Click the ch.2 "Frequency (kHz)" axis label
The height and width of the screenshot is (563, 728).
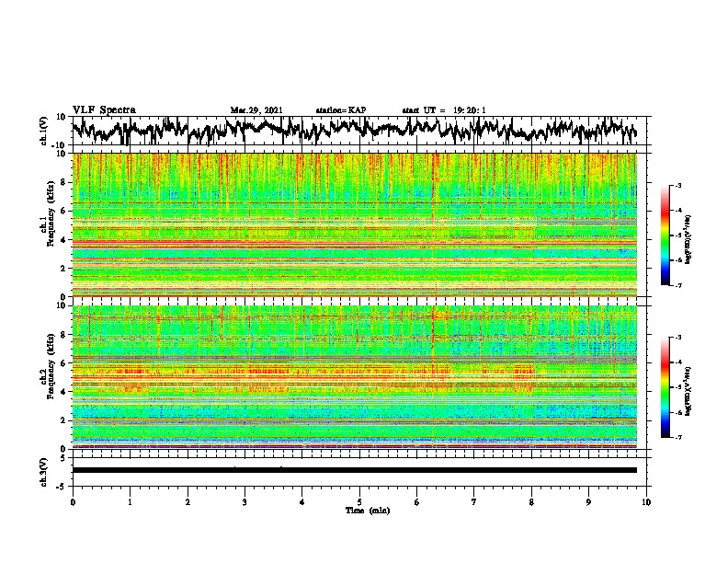[51, 366]
